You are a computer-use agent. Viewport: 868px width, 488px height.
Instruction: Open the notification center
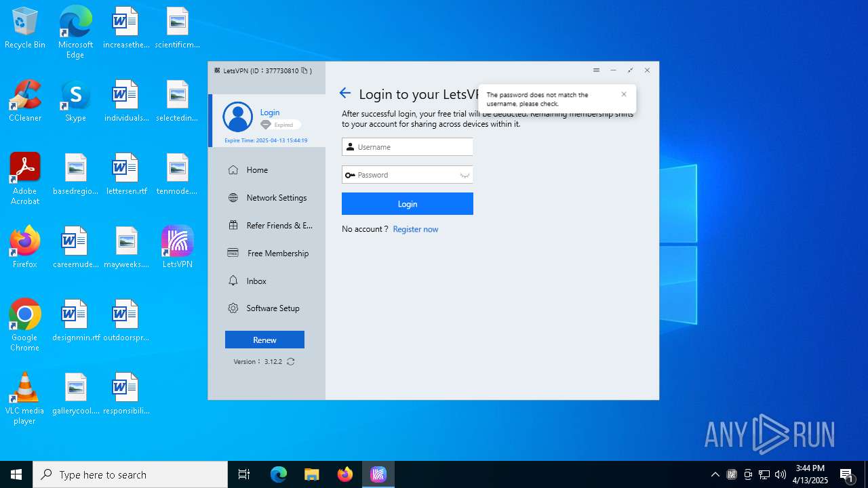click(846, 475)
